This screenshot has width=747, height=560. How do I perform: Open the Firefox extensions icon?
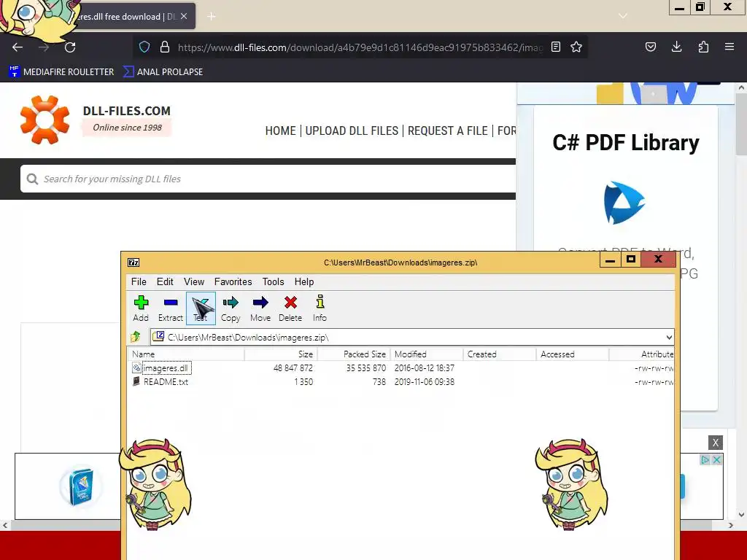click(x=703, y=47)
